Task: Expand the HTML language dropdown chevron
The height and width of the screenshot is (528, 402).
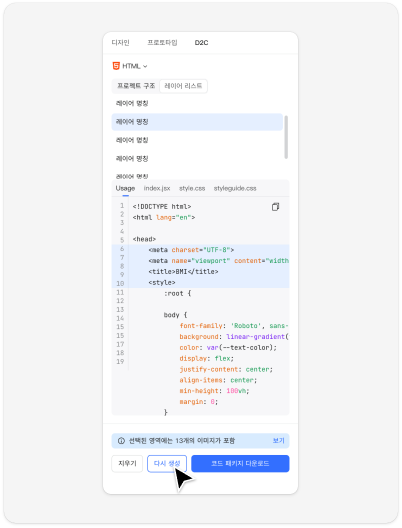Action: (145, 66)
